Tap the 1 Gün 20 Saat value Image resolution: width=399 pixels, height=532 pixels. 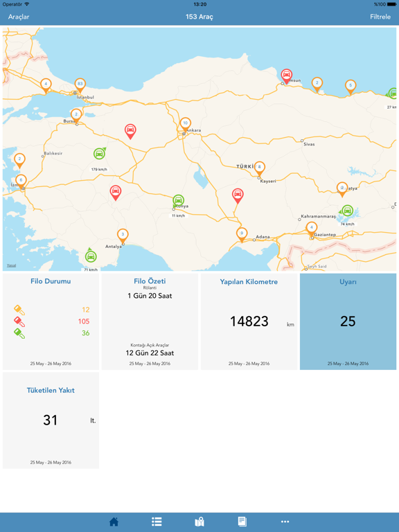click(150, 296)
